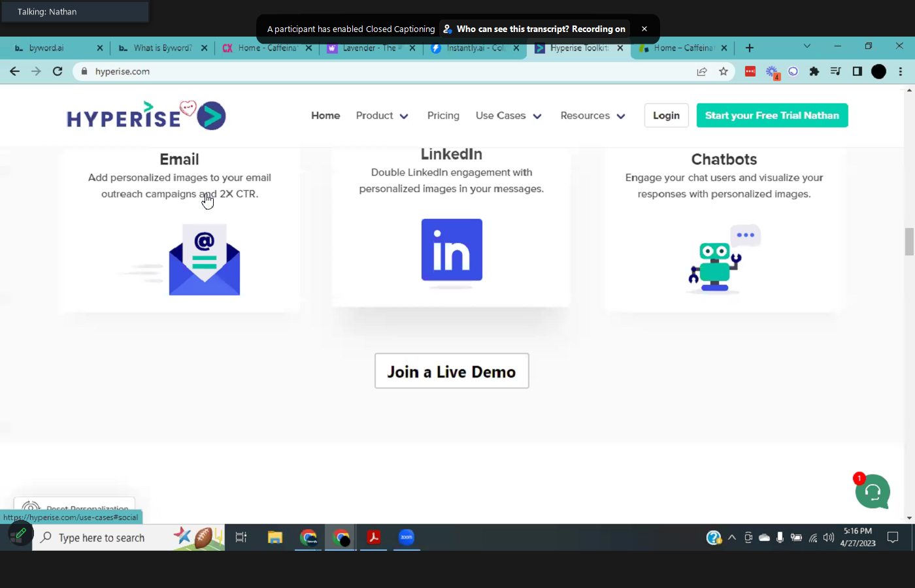Image resolution: width=915 pixels, height=588 pixels.
Task: Click the chatbot robot illustration
Action: (x=715, y=261)
